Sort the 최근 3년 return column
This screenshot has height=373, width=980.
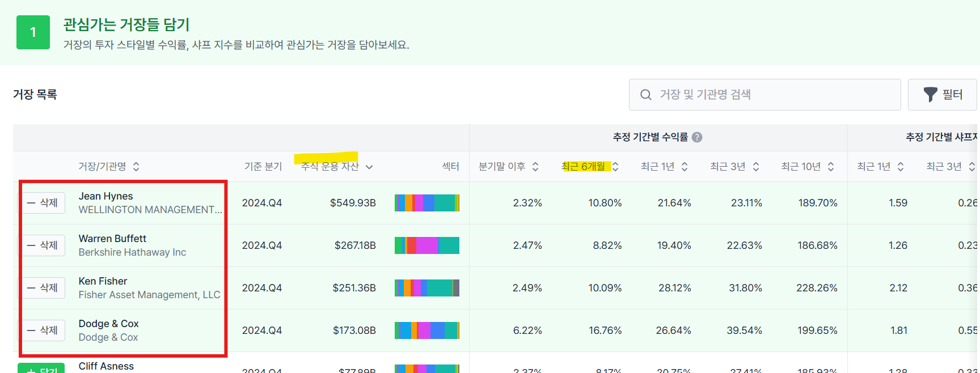coord(756,167)
